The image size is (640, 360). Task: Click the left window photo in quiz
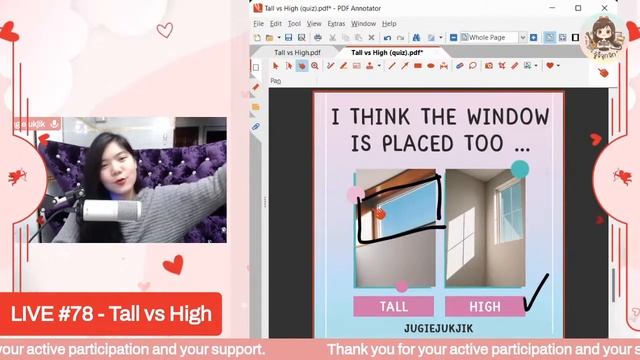point(395,229)
